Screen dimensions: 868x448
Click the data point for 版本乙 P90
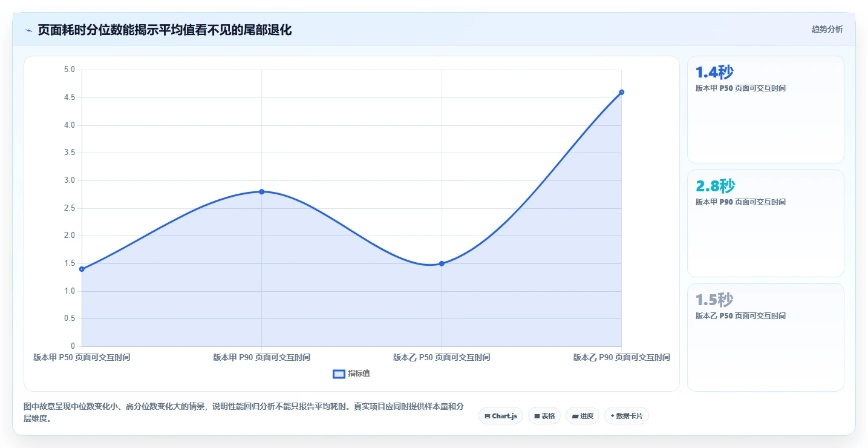point(621,92)
